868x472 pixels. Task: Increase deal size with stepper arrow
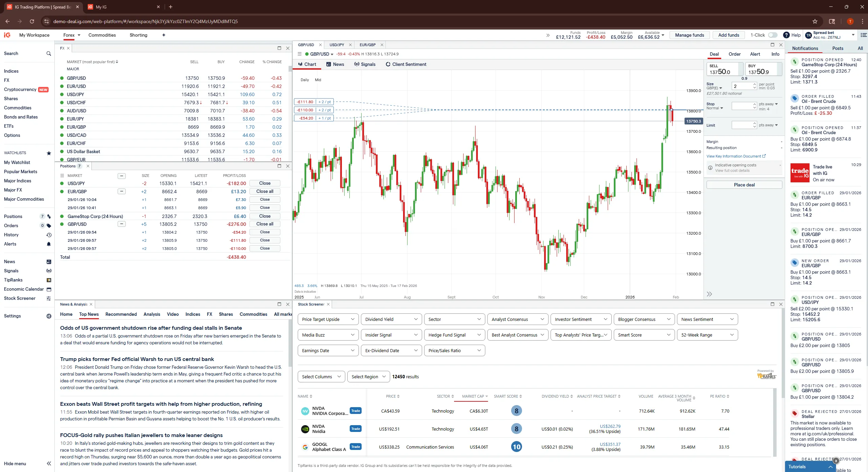(x=754, y=84)
